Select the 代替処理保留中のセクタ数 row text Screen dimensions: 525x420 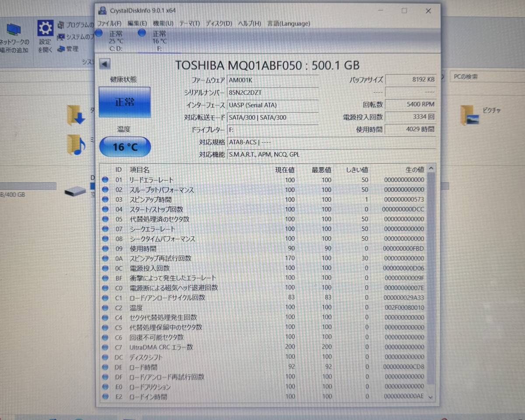(x=166, y=327)
